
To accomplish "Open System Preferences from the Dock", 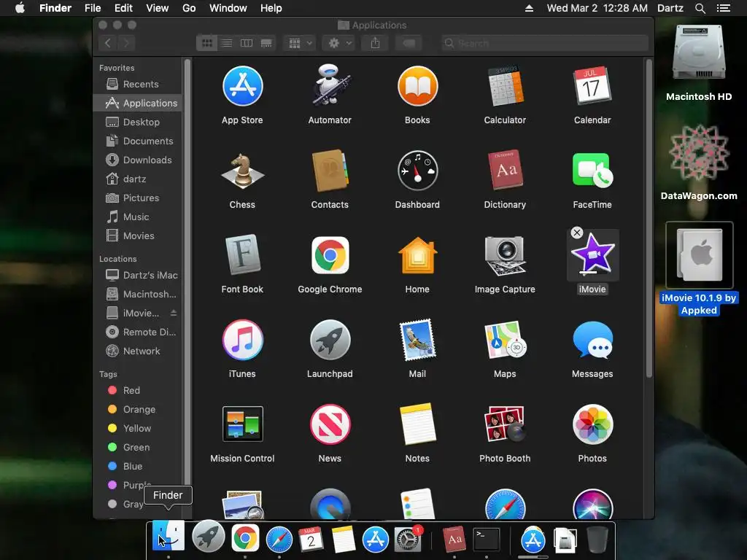I will point(407,540).
